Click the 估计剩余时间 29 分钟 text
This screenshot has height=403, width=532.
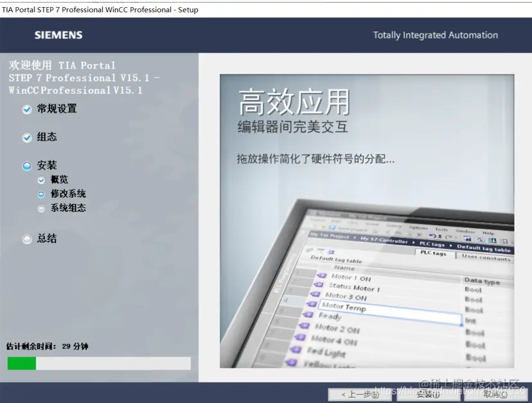(x=47, y=347)
